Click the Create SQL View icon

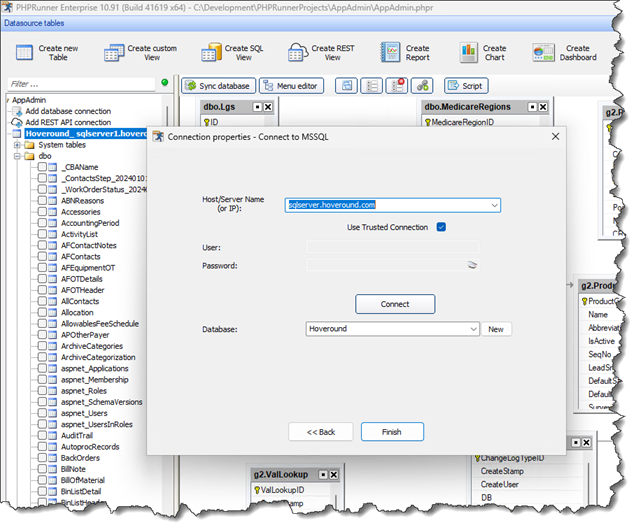coord(211,53)
